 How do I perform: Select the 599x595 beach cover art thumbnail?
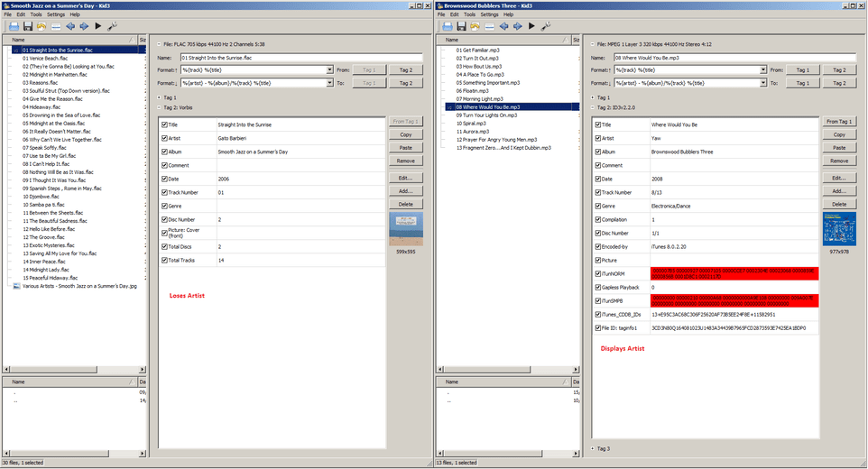tap(406, 228)
